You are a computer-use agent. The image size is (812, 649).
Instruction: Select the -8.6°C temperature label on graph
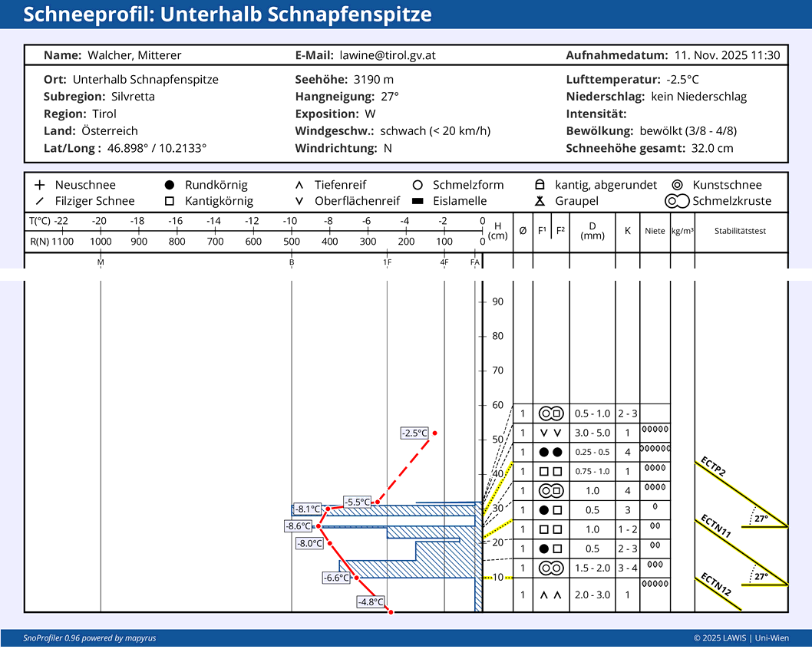coord(299,526)
